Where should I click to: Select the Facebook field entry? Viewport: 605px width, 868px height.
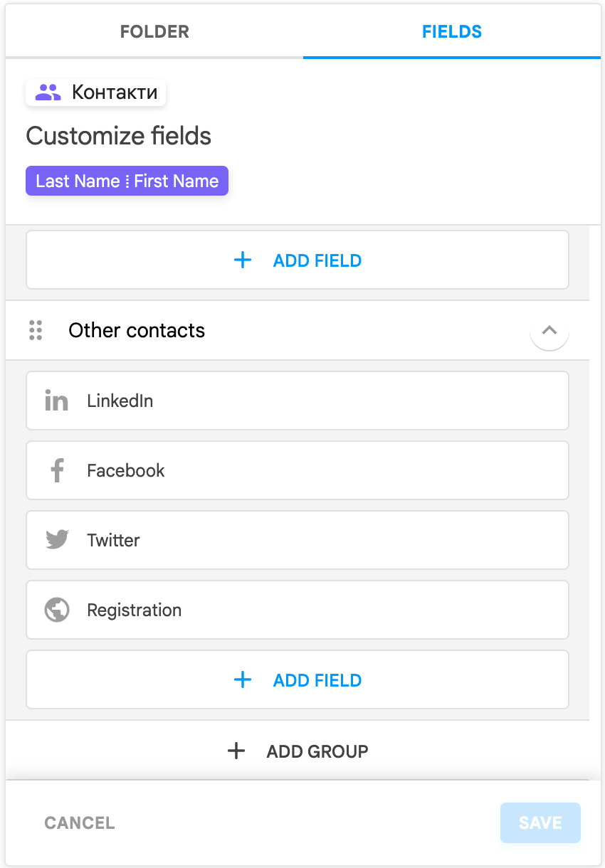[297, 470]
